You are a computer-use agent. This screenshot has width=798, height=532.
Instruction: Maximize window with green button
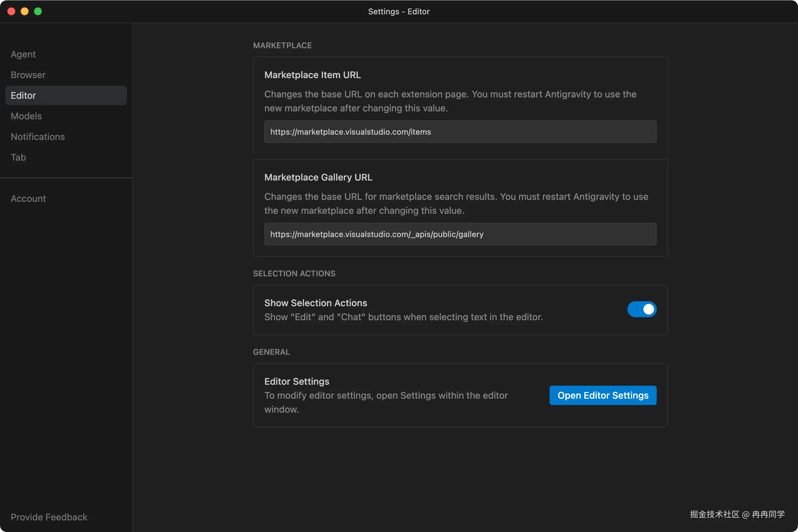pyautogui.click(x=38, y=12)
